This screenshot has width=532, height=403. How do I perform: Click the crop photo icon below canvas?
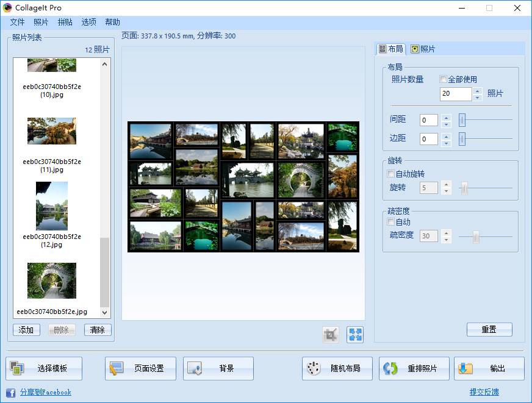pos(331,335)
